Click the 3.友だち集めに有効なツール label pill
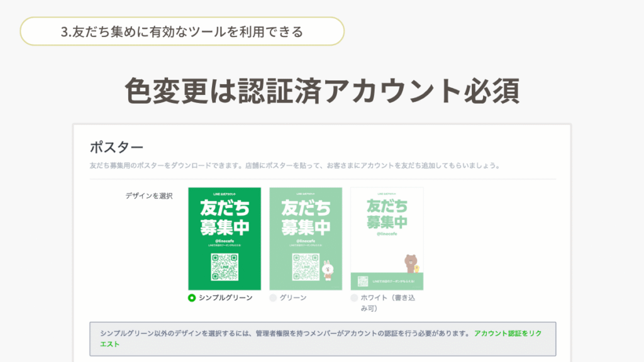The image size is (644, 362). [x=182, y=31]
